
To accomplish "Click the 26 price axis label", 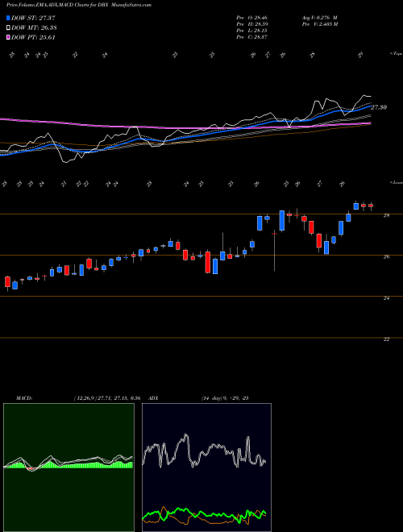I will click(x=386, y=257).
